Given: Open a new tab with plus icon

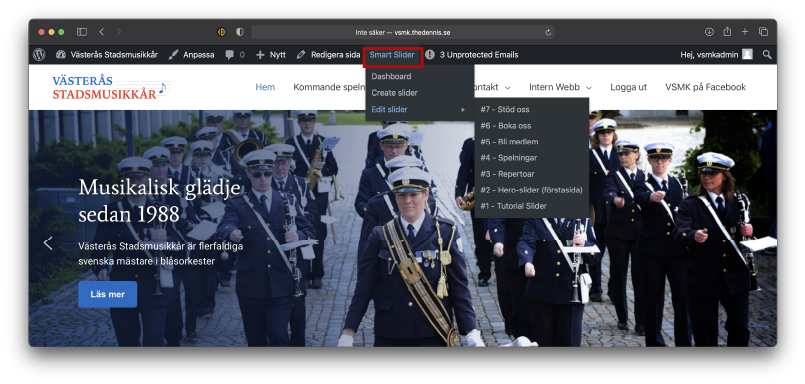Looking at the screenshot, I should point(744,32).
